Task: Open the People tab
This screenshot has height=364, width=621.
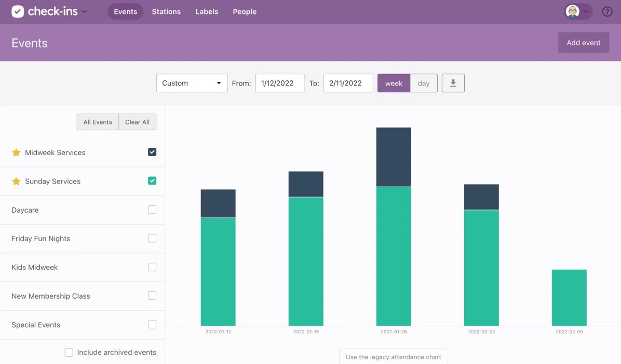Action: click(x=245, y=11)
